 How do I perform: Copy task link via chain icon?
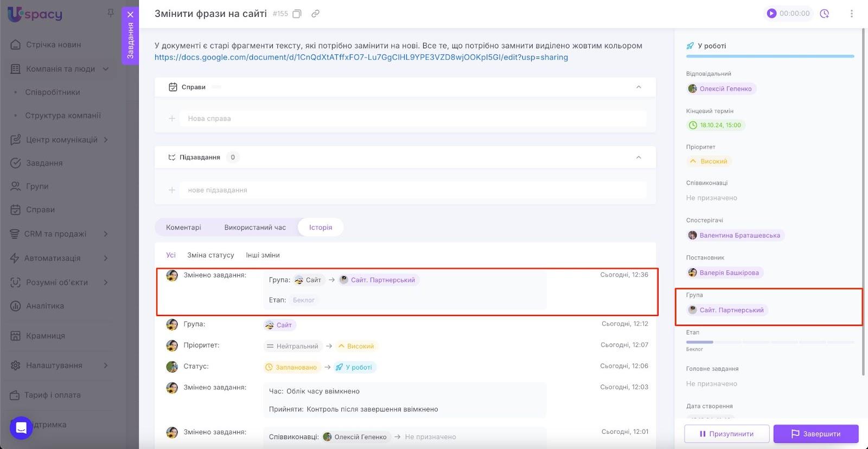pos(315,14)
